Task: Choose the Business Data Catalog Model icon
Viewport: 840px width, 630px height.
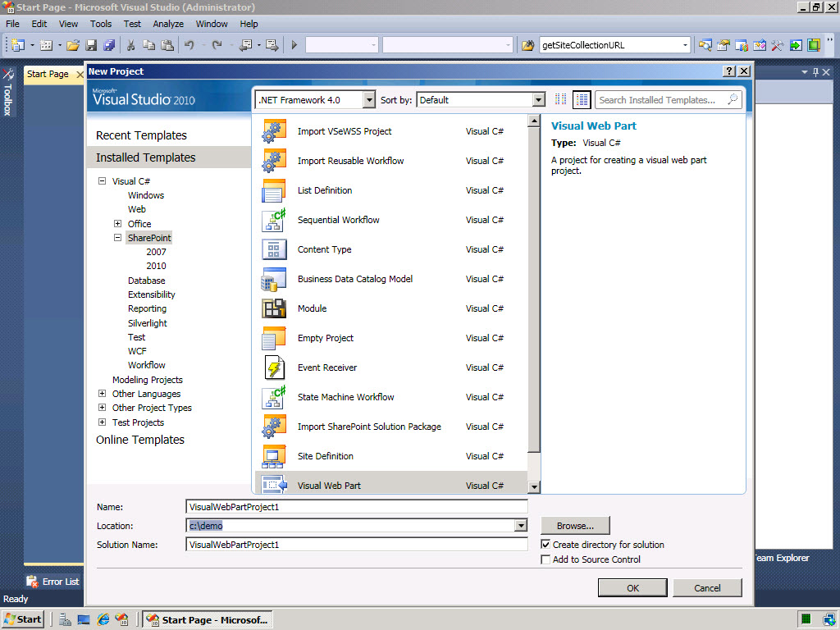Action: pos(273,279)
